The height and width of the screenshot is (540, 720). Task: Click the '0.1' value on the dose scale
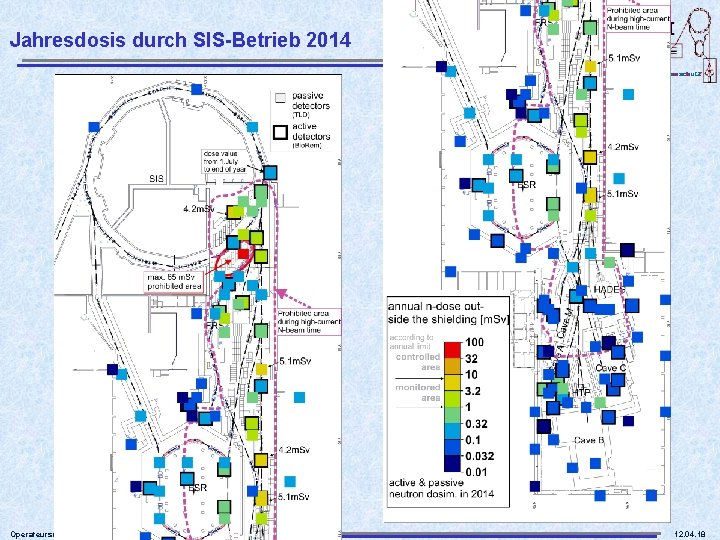[473, 440]
